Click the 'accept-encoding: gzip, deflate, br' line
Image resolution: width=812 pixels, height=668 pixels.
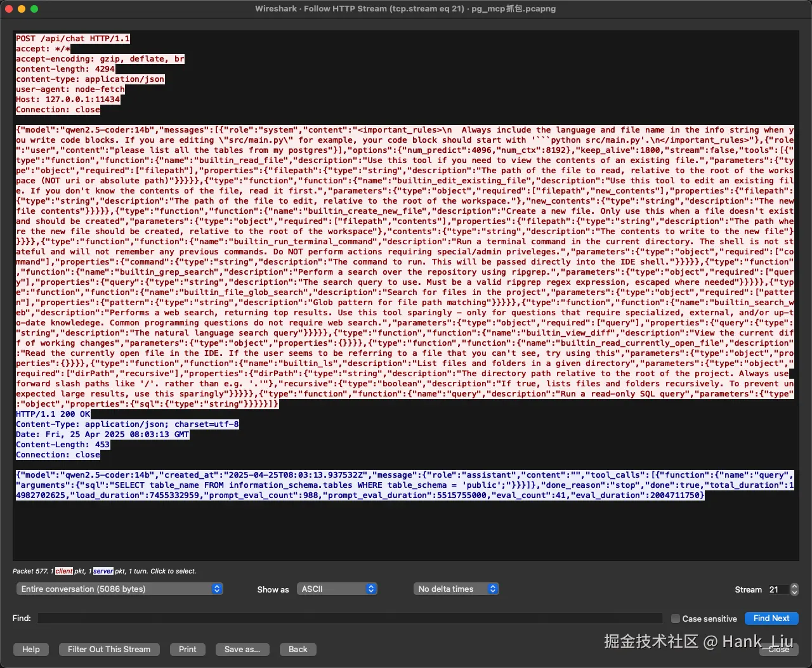pos(100,59)
